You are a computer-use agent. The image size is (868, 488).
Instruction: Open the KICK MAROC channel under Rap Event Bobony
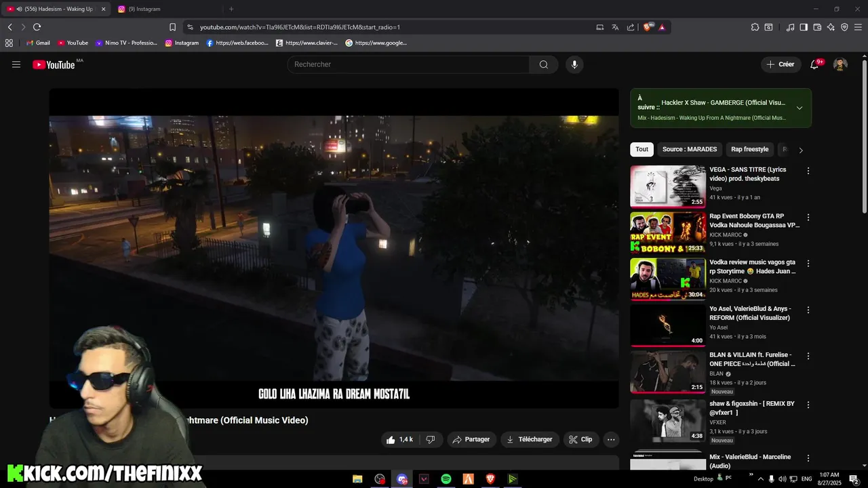pyautogui.click(x=726, y=235)
